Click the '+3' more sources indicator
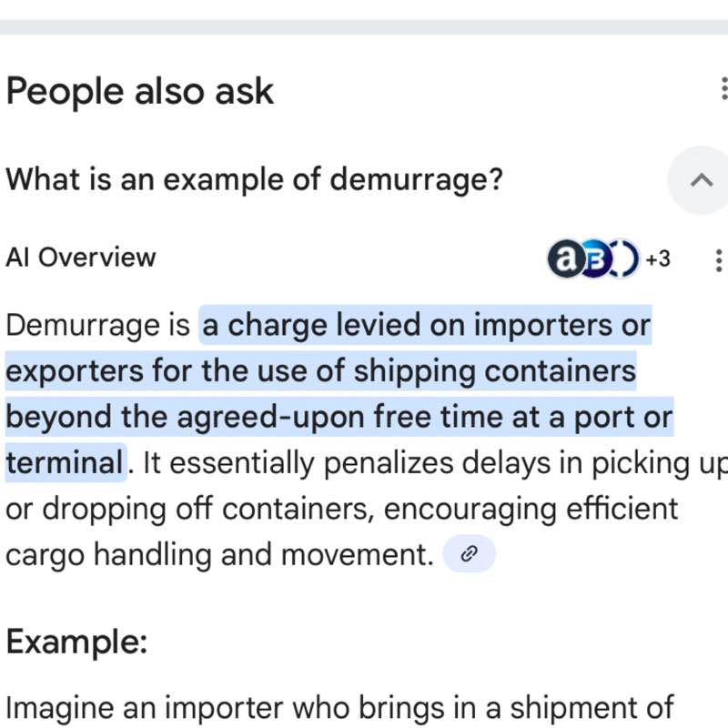The height and width of the screenshot is (728, 728). coord(658,259)
